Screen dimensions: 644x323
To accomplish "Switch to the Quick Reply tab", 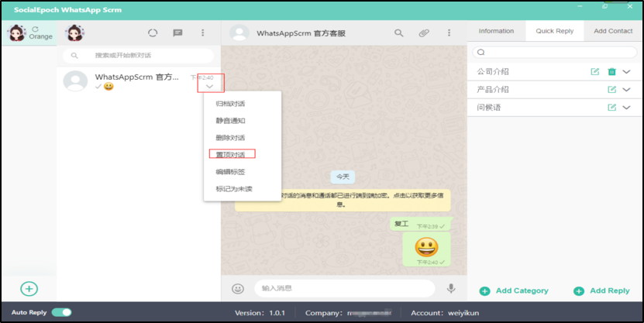I will pos(554,31).
